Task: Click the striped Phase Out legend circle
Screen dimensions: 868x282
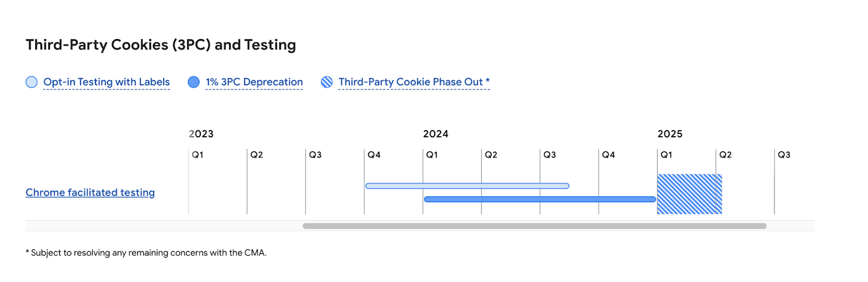Action: [327, 82]
